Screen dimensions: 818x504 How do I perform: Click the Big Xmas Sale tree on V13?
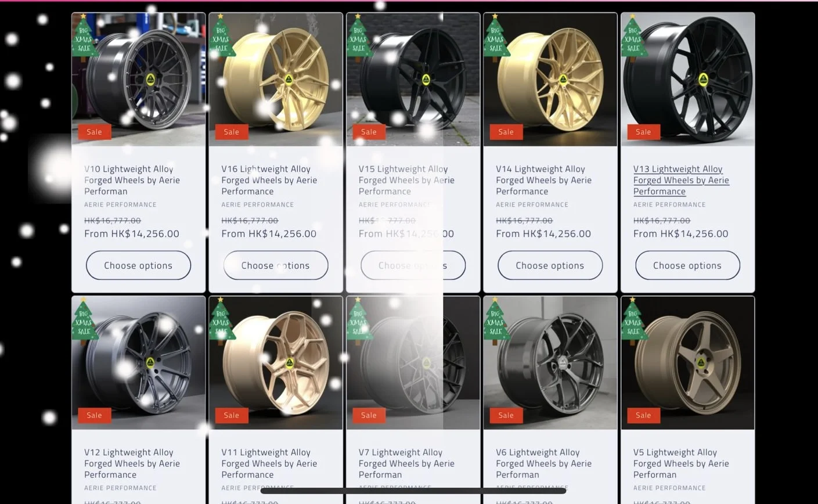point(634,38)
